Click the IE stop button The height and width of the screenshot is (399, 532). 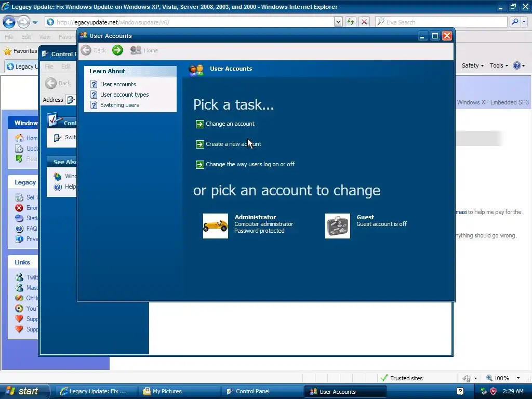click(x=364, y=22)
